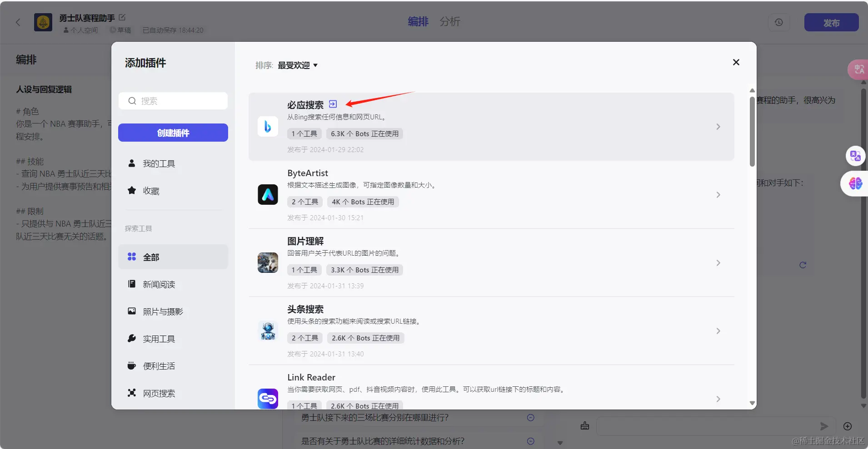Viewport: 868px width, 449px height.
Task: Click the brain AI floating icon
Action: (856, 183)
